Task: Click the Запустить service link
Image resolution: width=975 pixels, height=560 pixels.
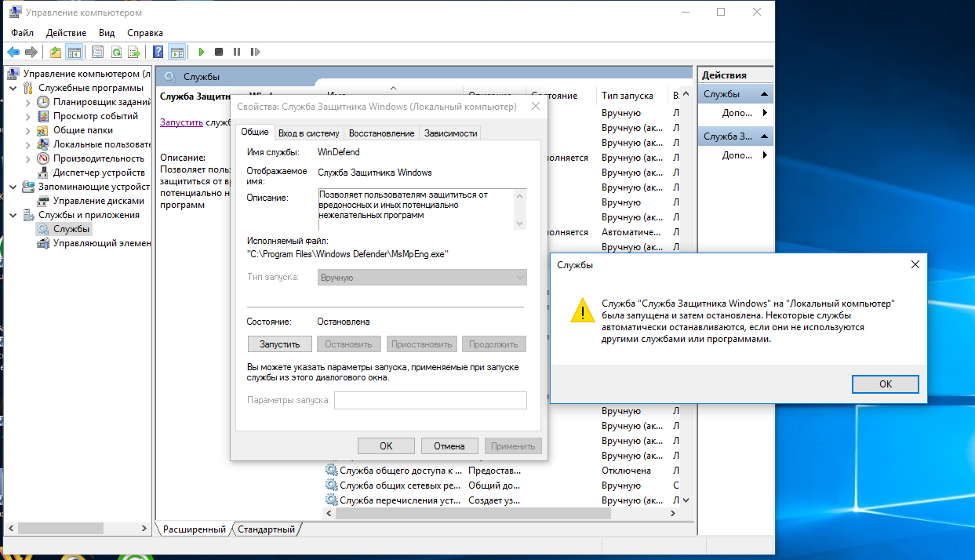Action: 182,122
